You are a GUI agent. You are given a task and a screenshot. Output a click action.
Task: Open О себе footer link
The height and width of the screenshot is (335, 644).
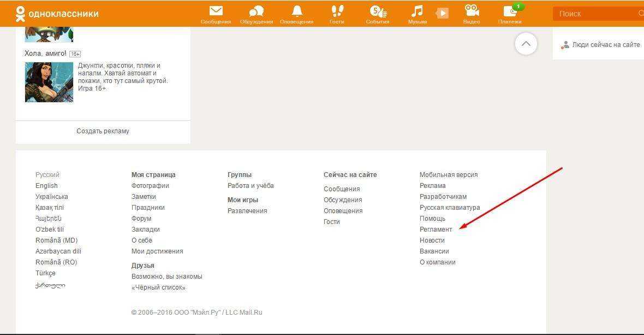(x=142, y=240)
